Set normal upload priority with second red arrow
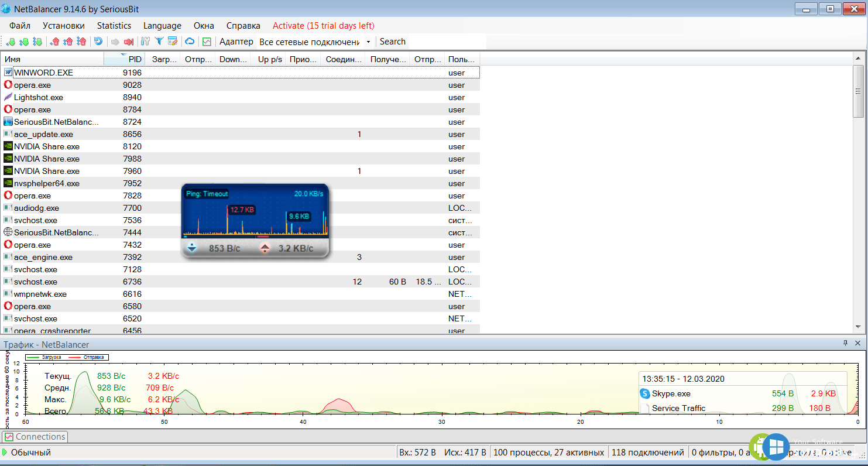 pyautogui.click(x=68, y=42)
